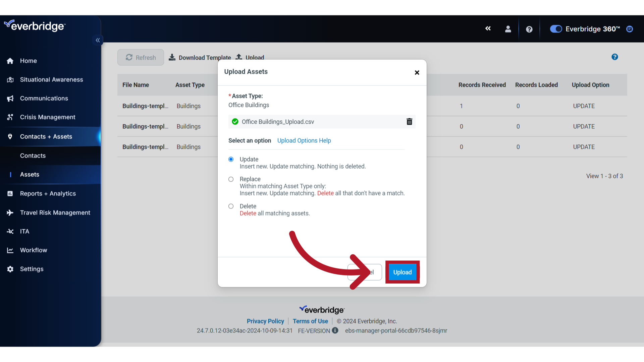
Task: Open Travel Risk Management
Action: [55, 213]
